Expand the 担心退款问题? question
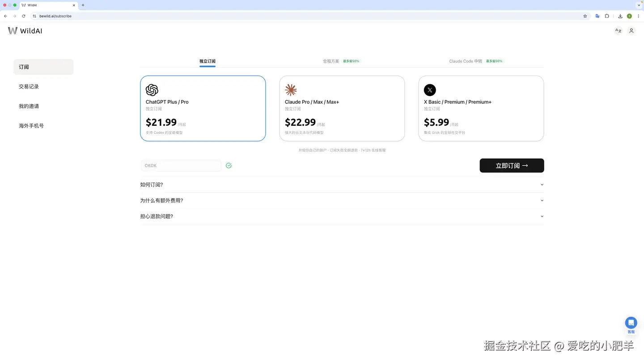The height and width of the screenshot is (362, 644). pyautogui.click(x=342, y=217)
